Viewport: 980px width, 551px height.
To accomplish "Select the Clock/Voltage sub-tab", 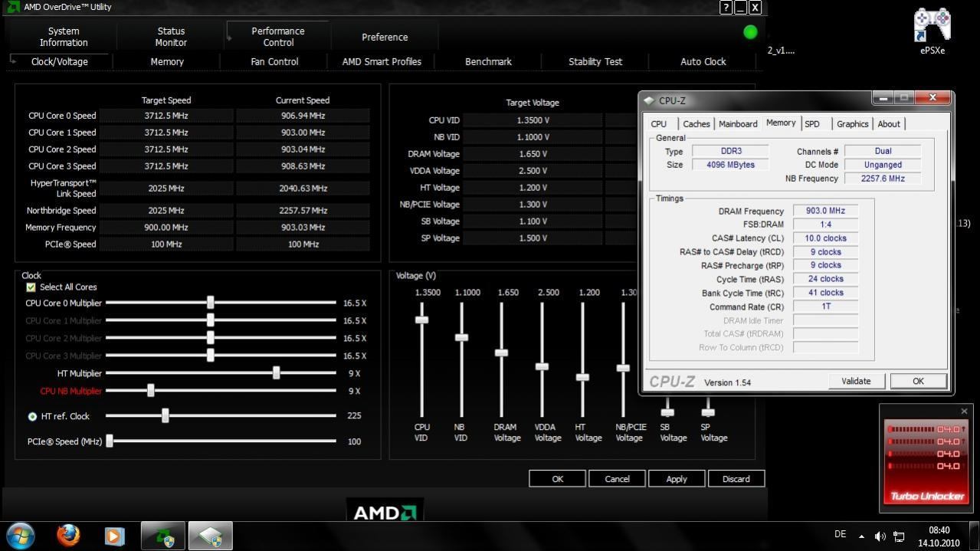I will click(x=60, y=61).
